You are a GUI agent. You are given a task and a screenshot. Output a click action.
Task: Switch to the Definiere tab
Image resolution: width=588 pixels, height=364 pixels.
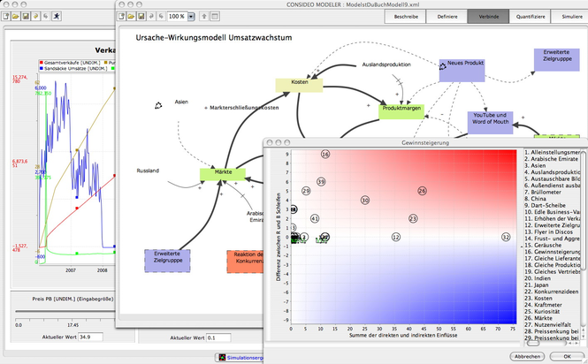tap(447, 17)
